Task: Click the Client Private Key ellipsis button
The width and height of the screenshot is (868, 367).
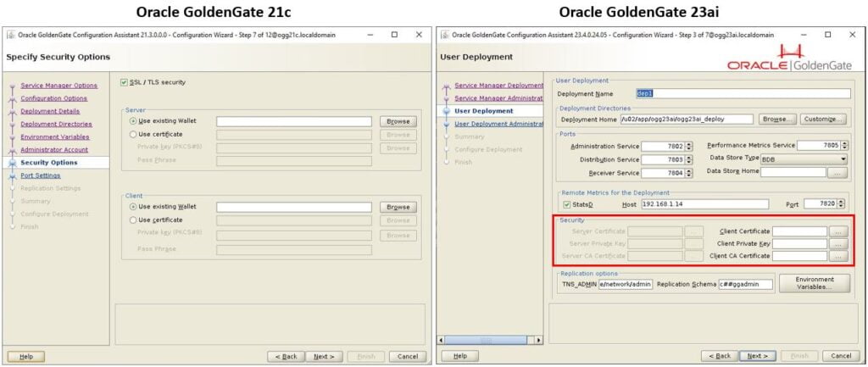Action: pos(837,243)
